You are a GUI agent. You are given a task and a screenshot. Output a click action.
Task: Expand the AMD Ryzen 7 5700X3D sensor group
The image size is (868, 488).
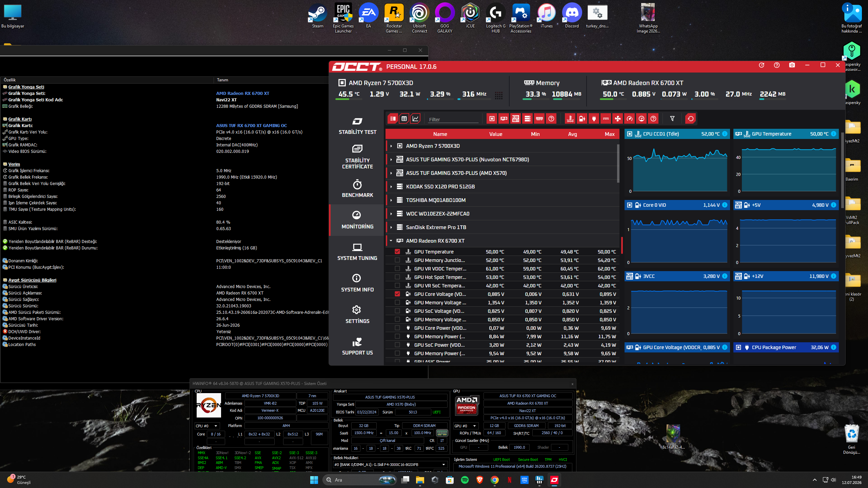click(391, 146)
